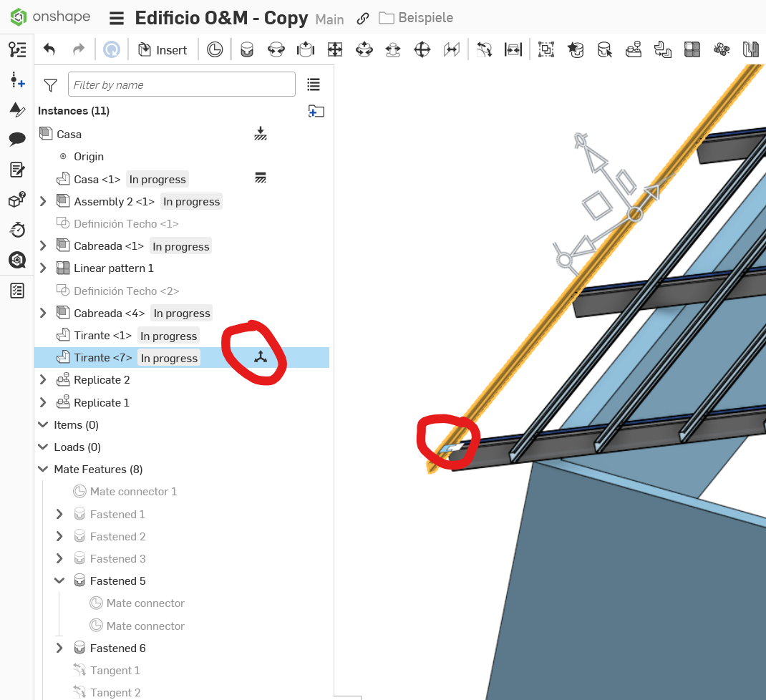Select the Pin slot mate tool

coord(393,49)
